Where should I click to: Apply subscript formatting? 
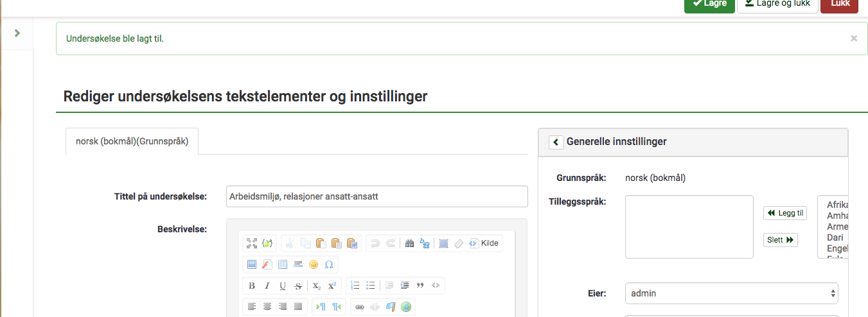pos(317,286)
